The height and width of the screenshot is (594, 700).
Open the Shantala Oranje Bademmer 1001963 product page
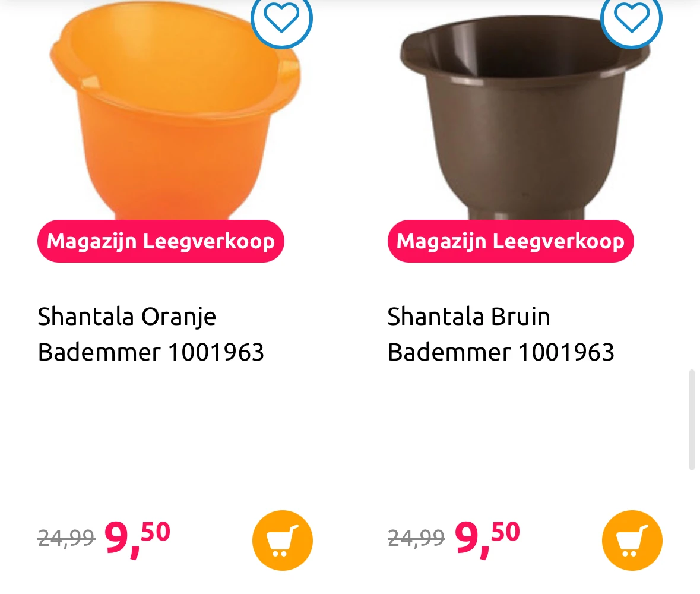[x=151, y=334]
